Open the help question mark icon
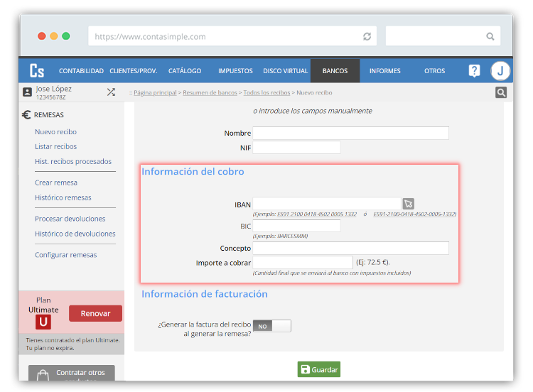 coord(474,70)
